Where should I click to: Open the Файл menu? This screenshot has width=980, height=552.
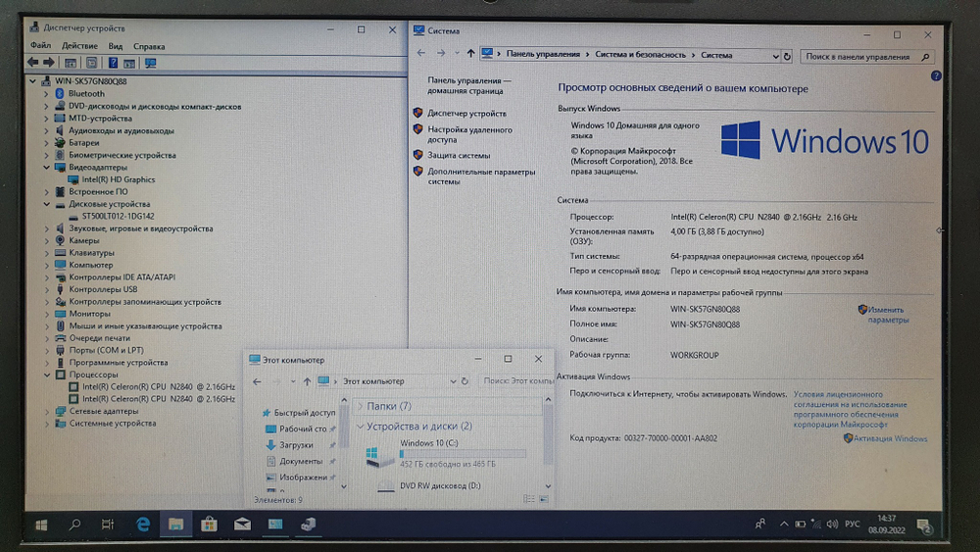40,46
